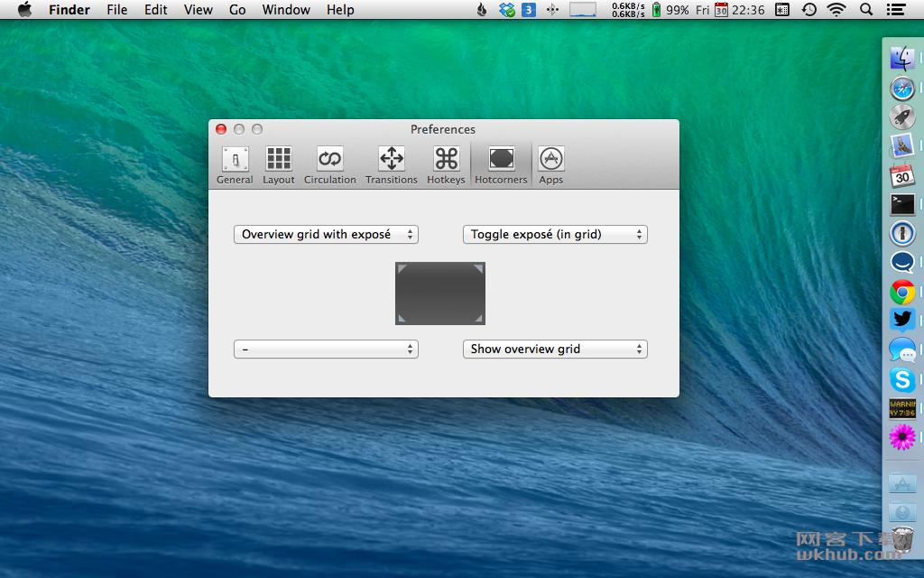Open the Trash in the dock
Image resolution: width=924 pixels, height=578 pixels.
pos(902,540)
